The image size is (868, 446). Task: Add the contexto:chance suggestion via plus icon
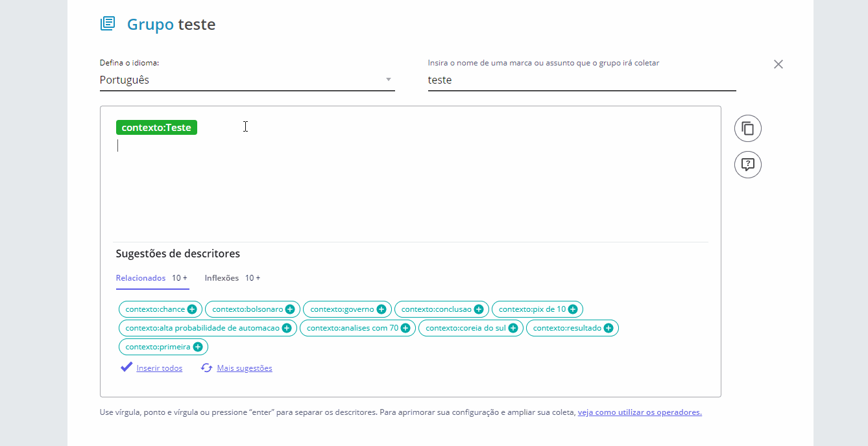[x=192, y=309]
